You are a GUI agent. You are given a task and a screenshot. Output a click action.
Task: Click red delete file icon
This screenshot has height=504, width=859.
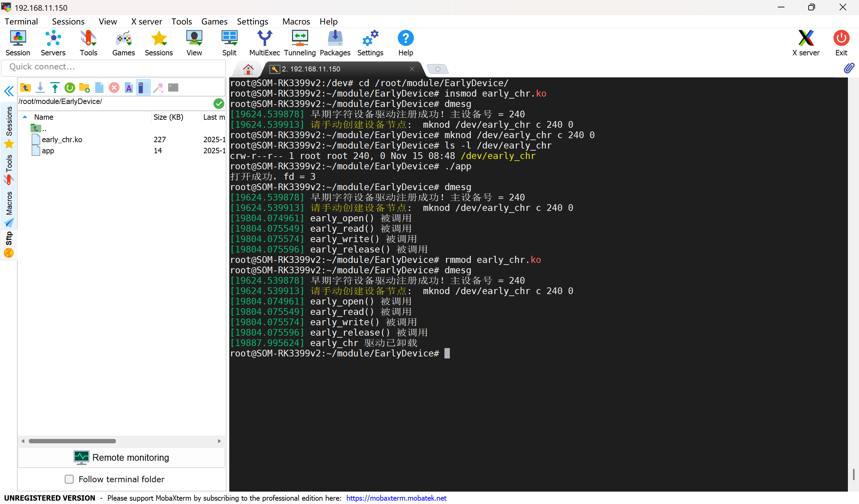114,88
